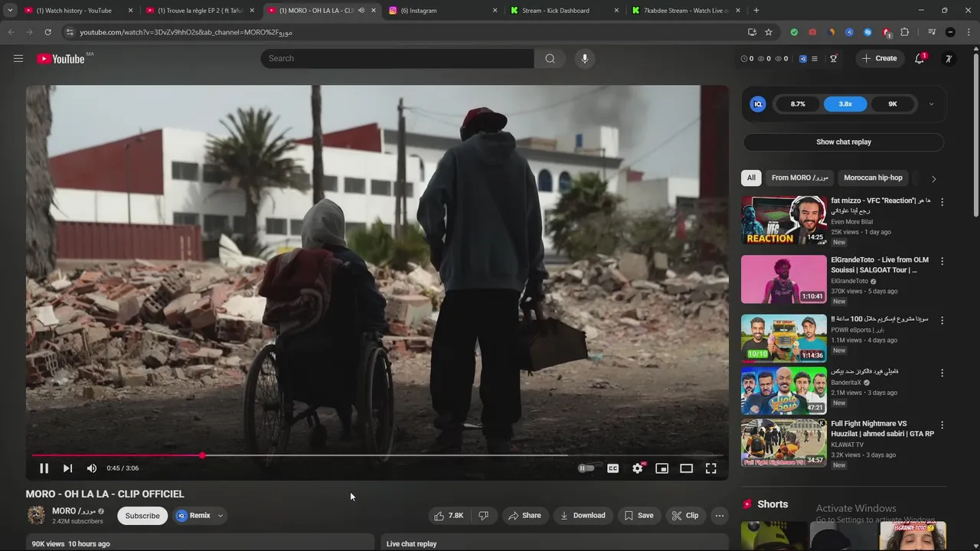The image size is (980, 551).
Task: Open fat mizzo VFC Reaction thumbnail
Action: (x=783, y=220)
